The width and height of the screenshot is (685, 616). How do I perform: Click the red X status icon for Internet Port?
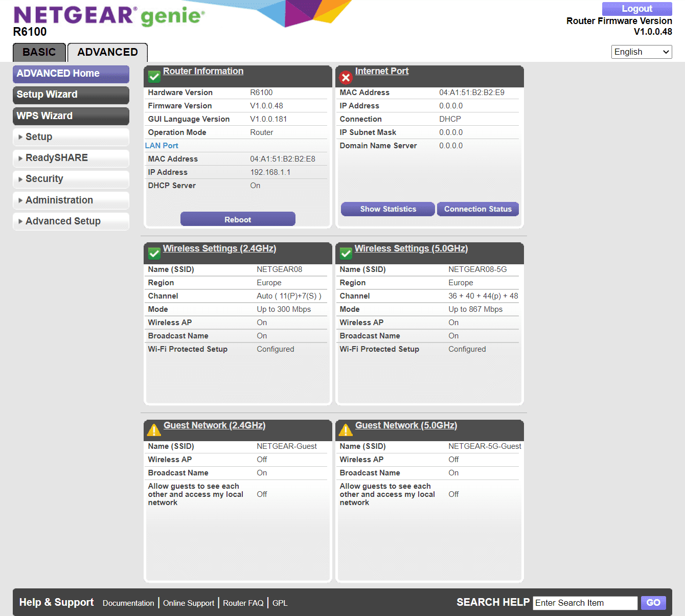coord(346,77)
